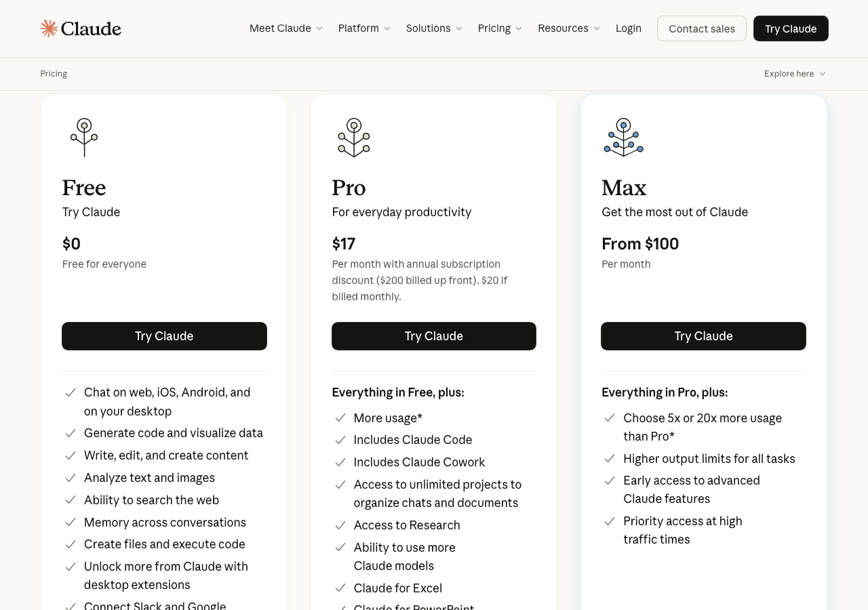
Task: Click the '$17' price text
Action: (x=344, y=244)
